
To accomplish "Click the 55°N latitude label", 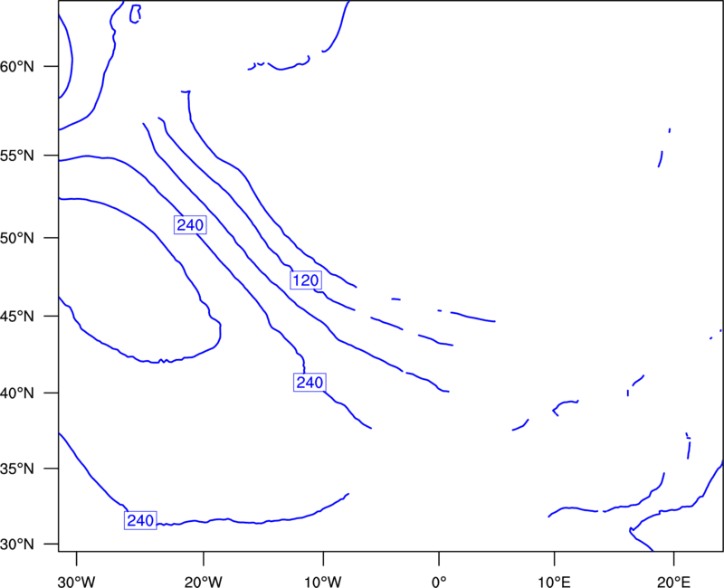I will tap(17, 156).
